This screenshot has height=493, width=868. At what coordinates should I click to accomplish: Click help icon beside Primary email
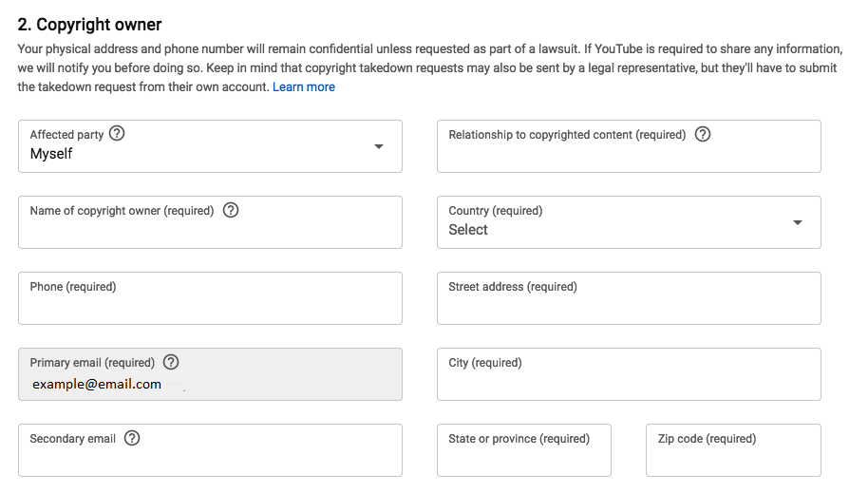(171, 362)
